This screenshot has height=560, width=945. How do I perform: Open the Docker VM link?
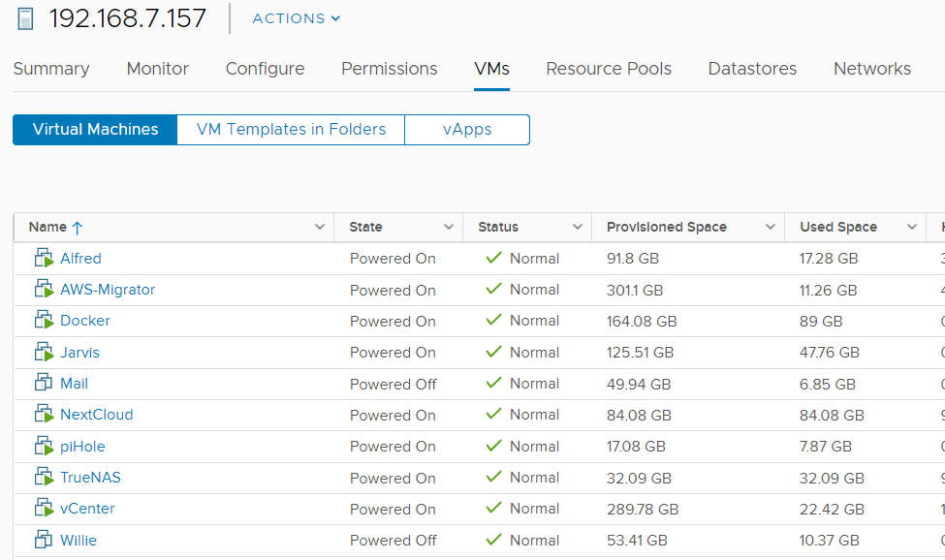click(x=85, y=321)
